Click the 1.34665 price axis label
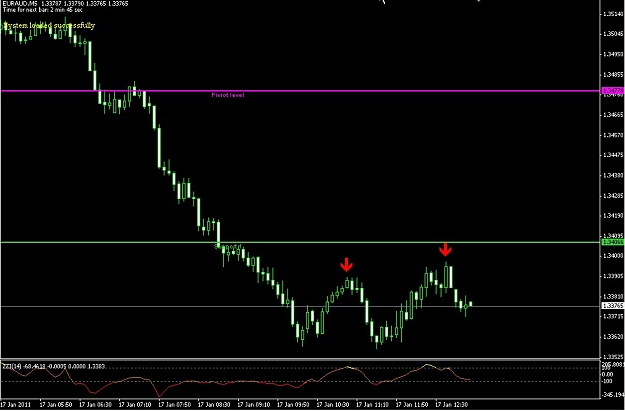 tap(613, 115)
